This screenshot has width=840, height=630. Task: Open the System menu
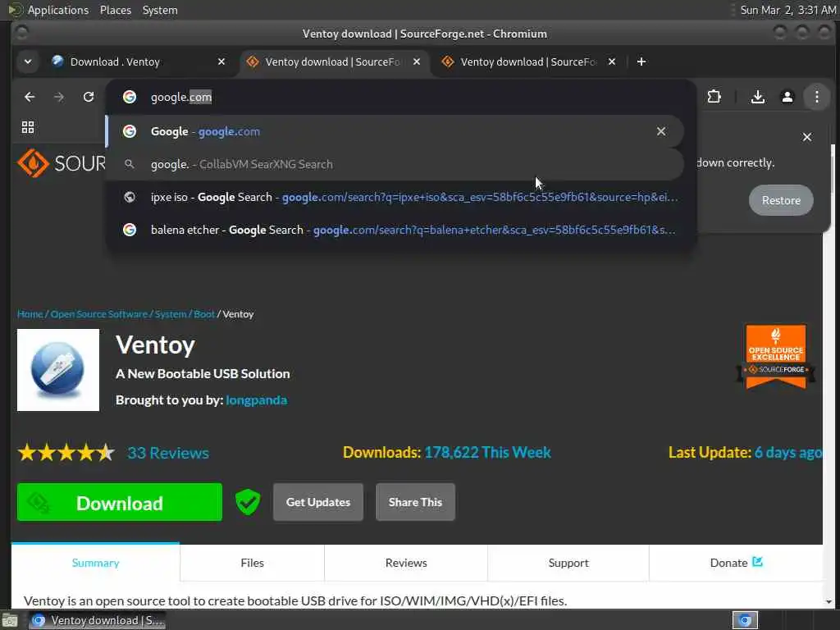(x=160, y=10)
